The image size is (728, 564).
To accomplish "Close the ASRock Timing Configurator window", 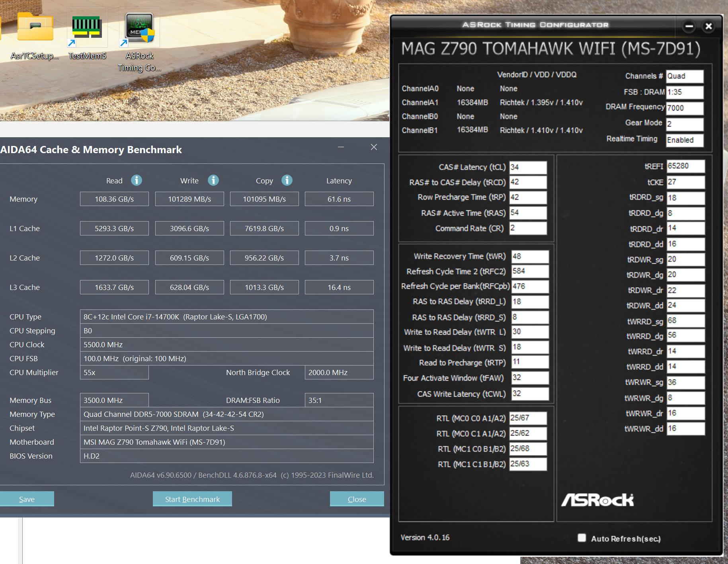I will pos(708,26).
